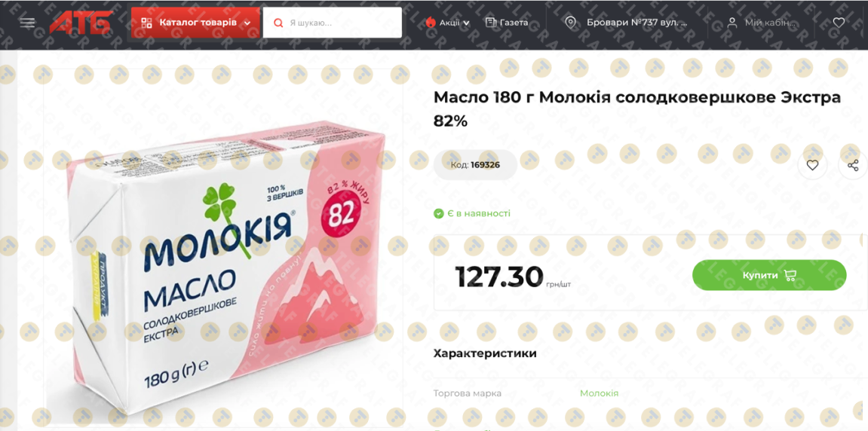The width and height of the screenshot is (868, 431).
Task: Expand the Акції dropdown chevron
Action: click(x=466, y=23)
